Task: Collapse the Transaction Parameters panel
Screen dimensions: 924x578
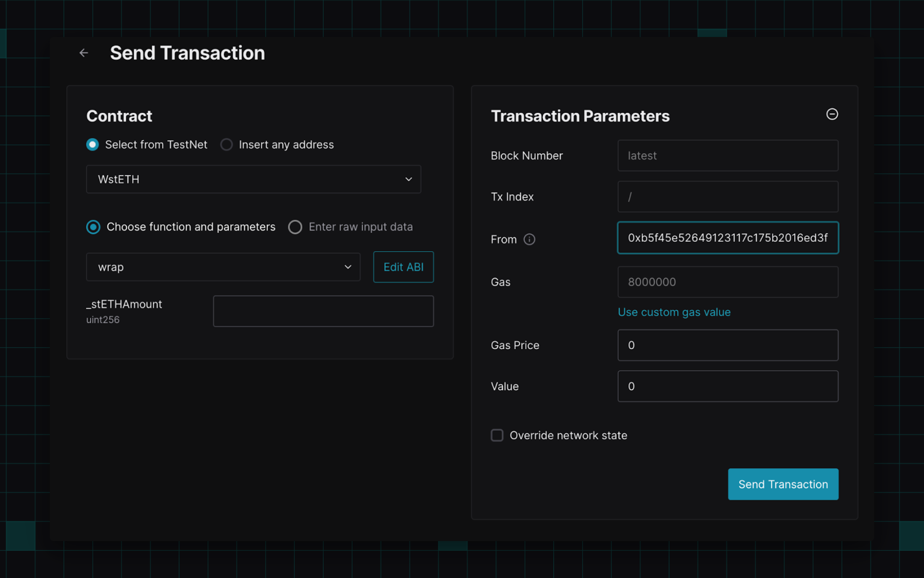Action: 832,114
